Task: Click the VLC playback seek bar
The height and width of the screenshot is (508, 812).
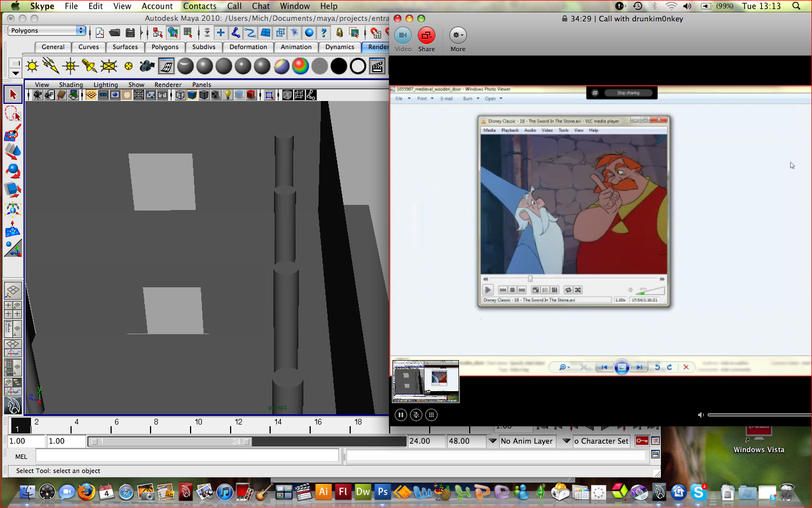Action: pos(573,279)
